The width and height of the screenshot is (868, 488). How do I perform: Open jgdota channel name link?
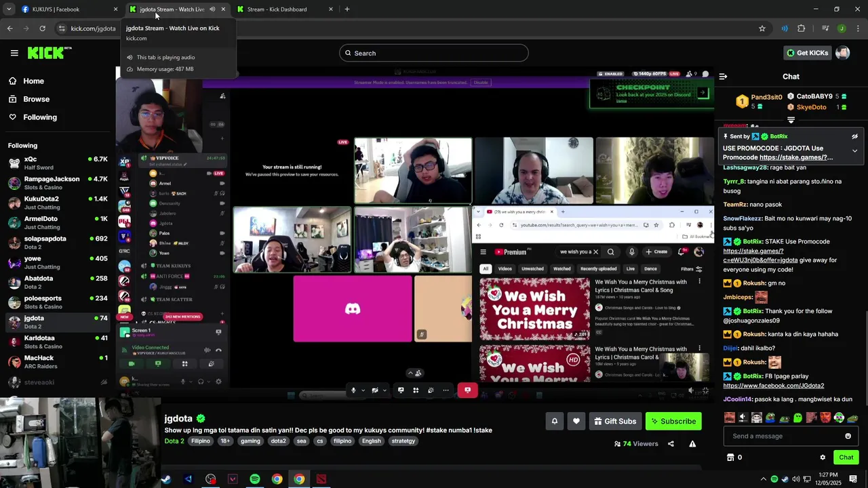(x=178, y=418)
